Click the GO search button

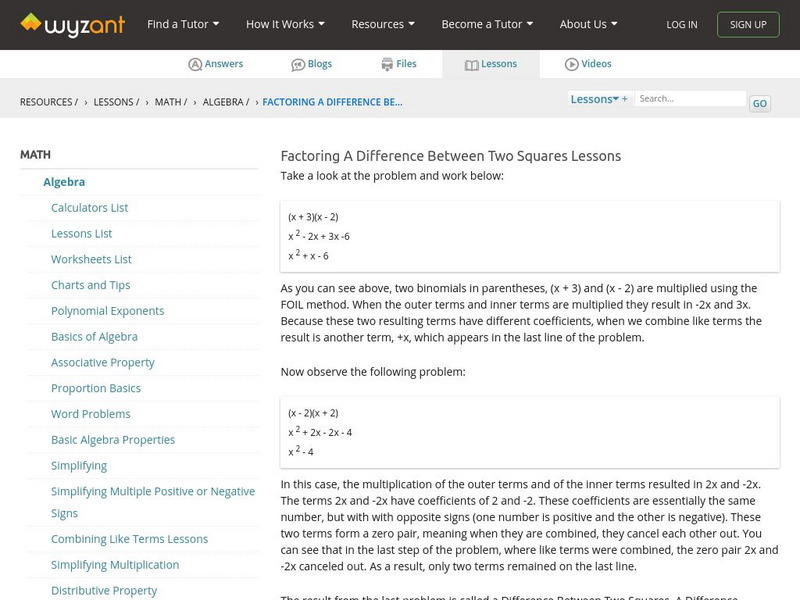(760, 103)
